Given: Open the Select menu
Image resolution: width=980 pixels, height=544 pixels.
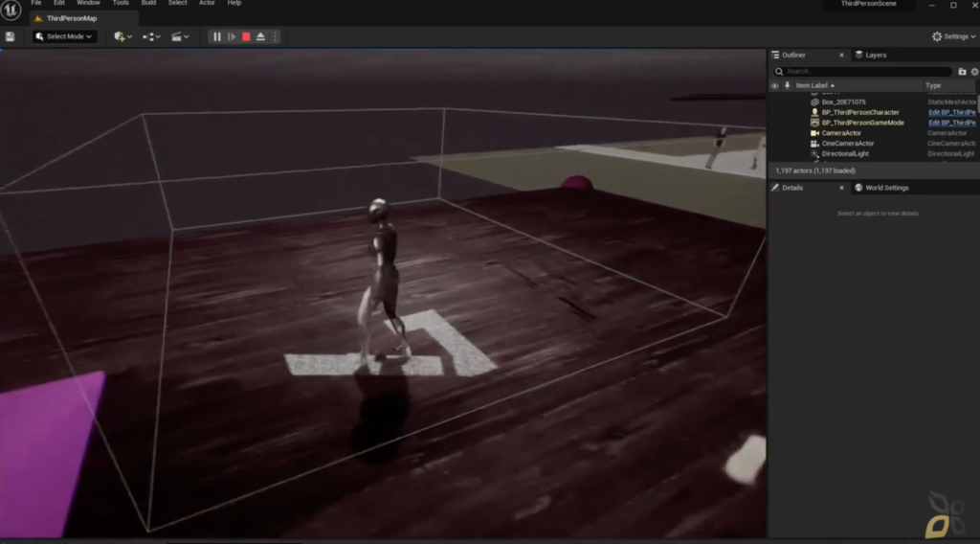Looking at the screenshot, I should click(177, 3).
